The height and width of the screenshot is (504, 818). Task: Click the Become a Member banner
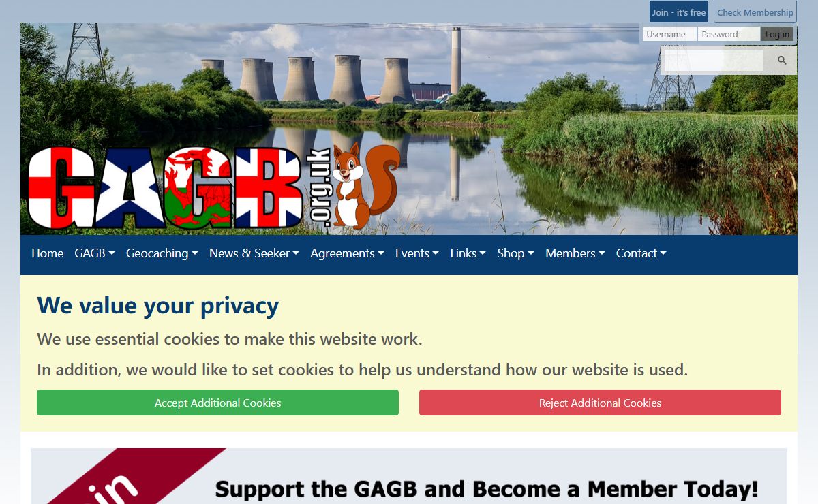click(409, 476)
